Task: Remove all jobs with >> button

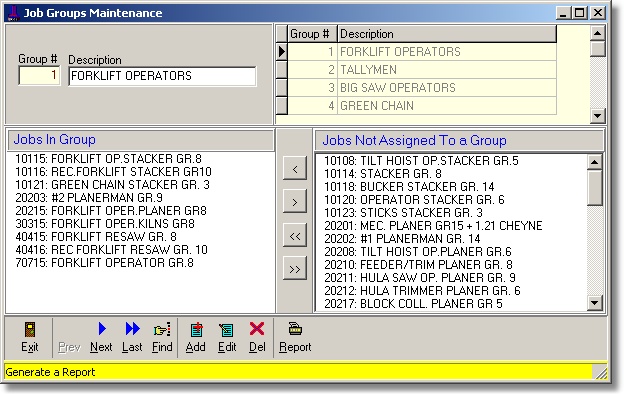Action: [295, 269]
